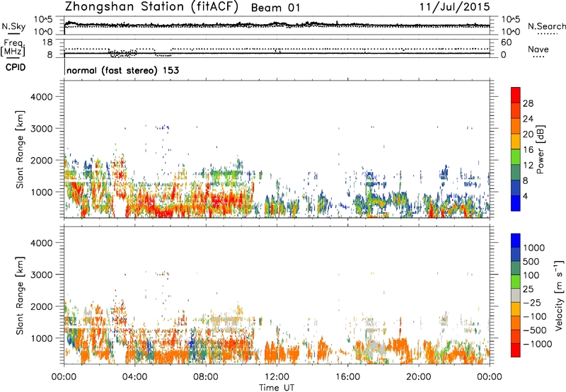Click the Slant Range [km] label of power panel
Viewport: 566px width, 392px height.
pyautogui.click(x=20, y=149)
